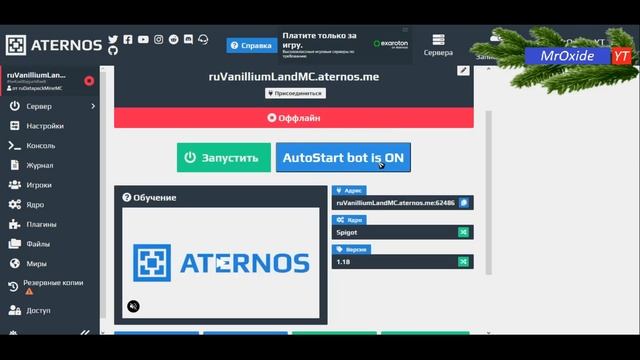
Task: Toggle the AutoStart bot button
Action: tap(343, 158)
